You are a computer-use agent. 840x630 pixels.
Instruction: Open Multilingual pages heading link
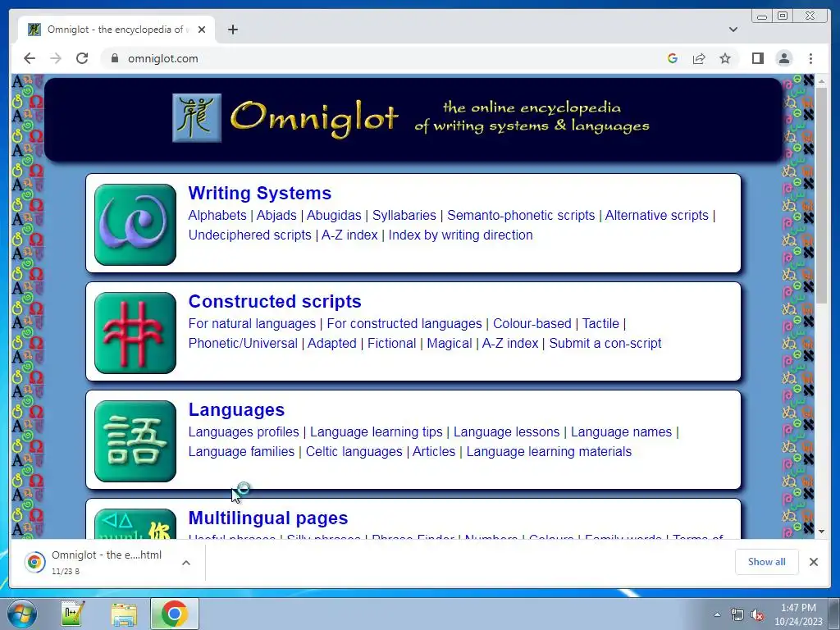268,518
